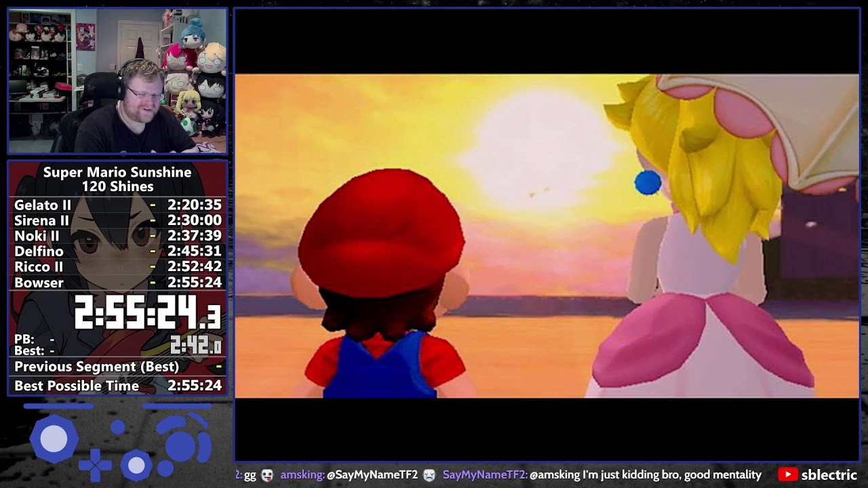Click the R trigger bar indicator

176,407
